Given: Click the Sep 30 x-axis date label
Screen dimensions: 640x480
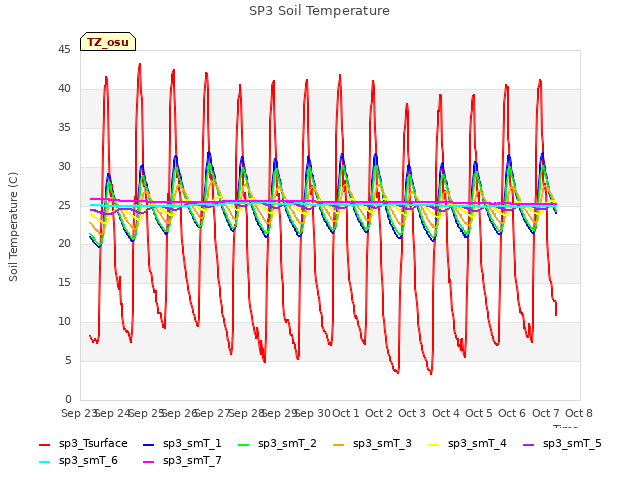Looking at the screenshot, I should click(313, 413).
